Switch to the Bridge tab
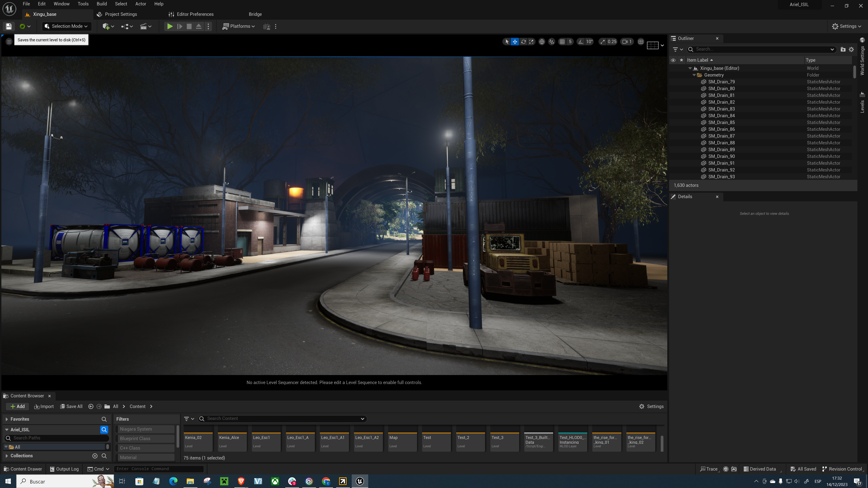This screenshot has height=488, width=868. pos(255,14)
